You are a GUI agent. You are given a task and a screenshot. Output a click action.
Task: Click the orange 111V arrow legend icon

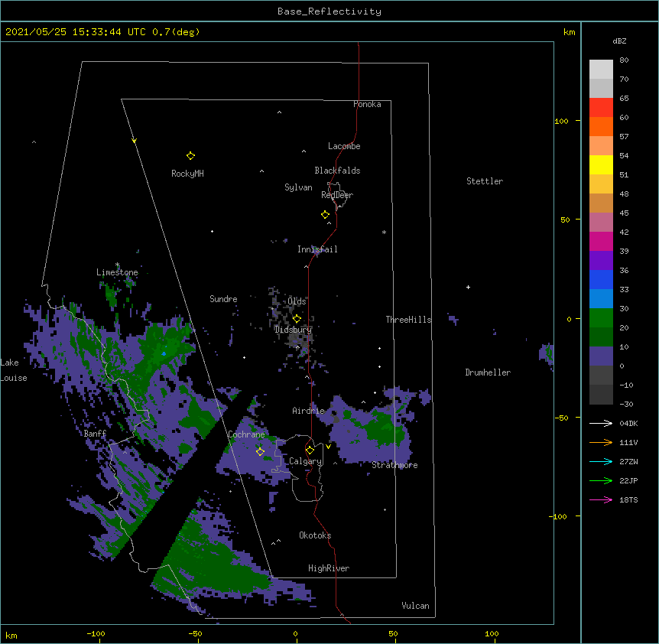(601, 442)
